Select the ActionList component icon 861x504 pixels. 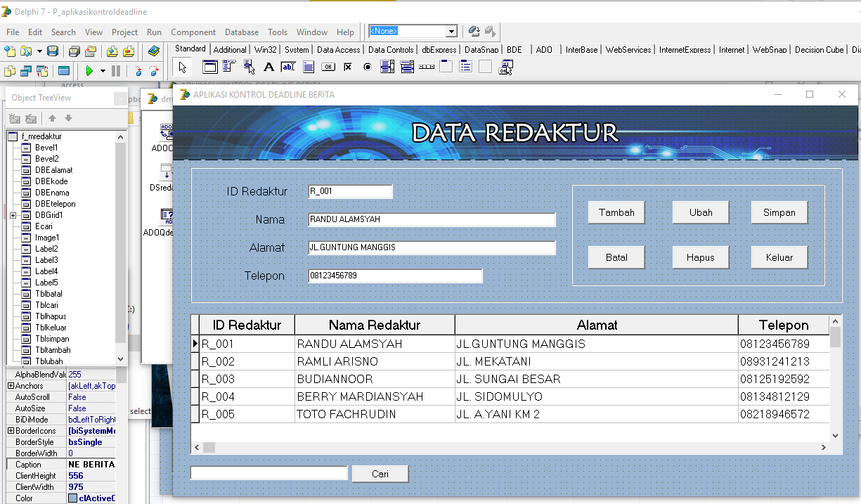pyautogui.click(x=505, y=67)
